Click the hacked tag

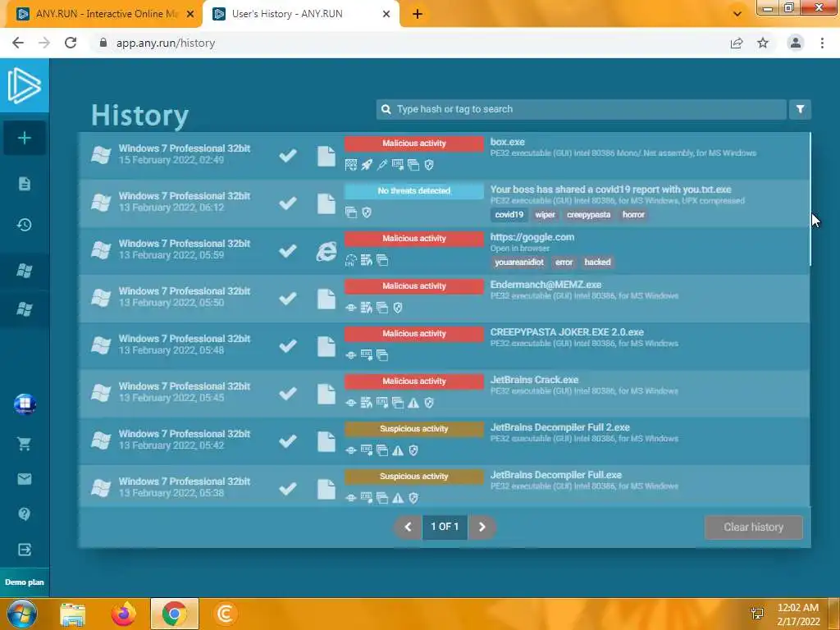(597, 262)
